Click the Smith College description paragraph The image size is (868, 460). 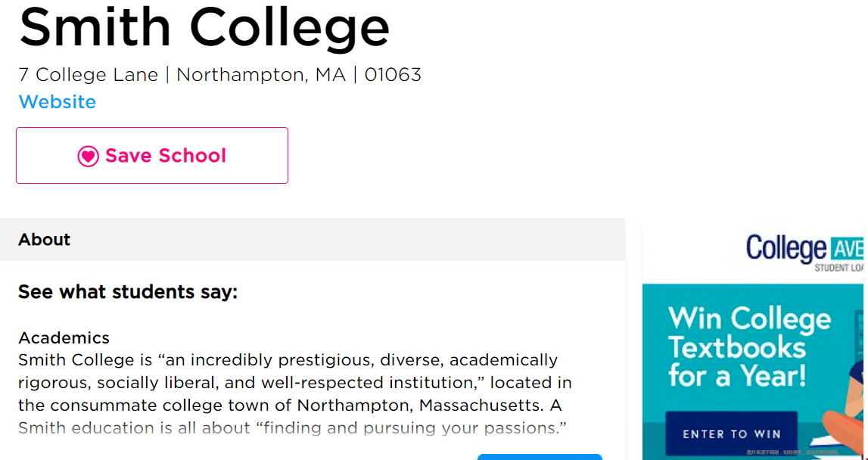(x=295, y=393)
